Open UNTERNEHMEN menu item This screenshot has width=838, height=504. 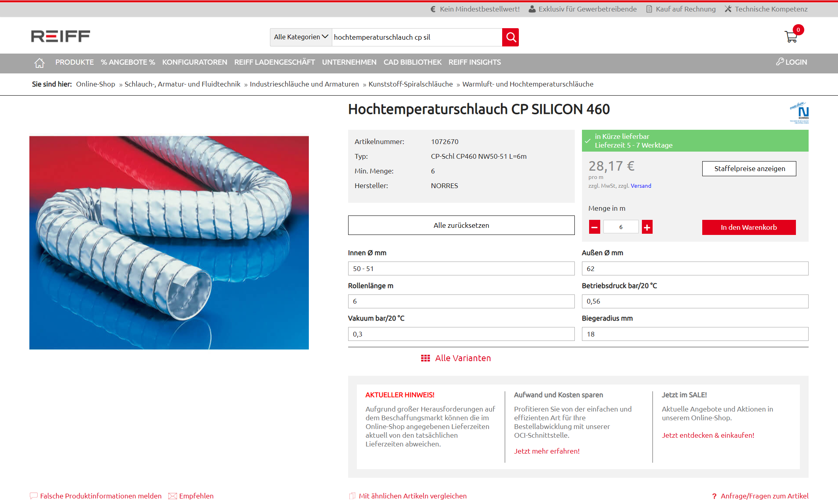point(349,62)
